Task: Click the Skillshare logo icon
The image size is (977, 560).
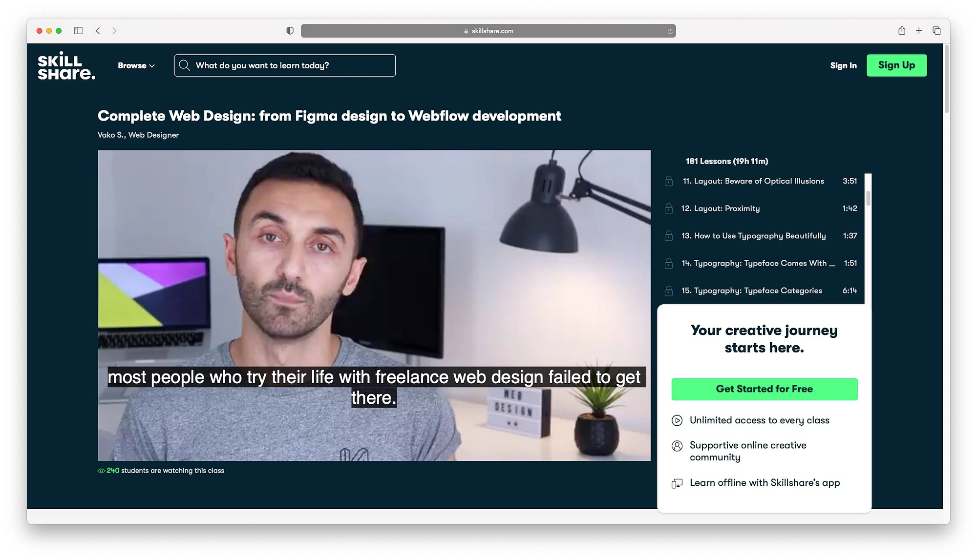Action: 67,65
